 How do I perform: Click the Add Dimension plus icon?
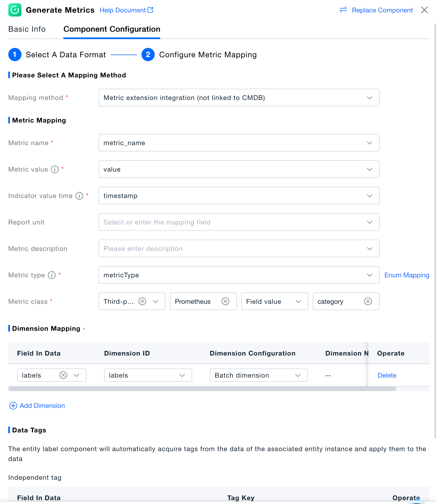tap(13, 406)
